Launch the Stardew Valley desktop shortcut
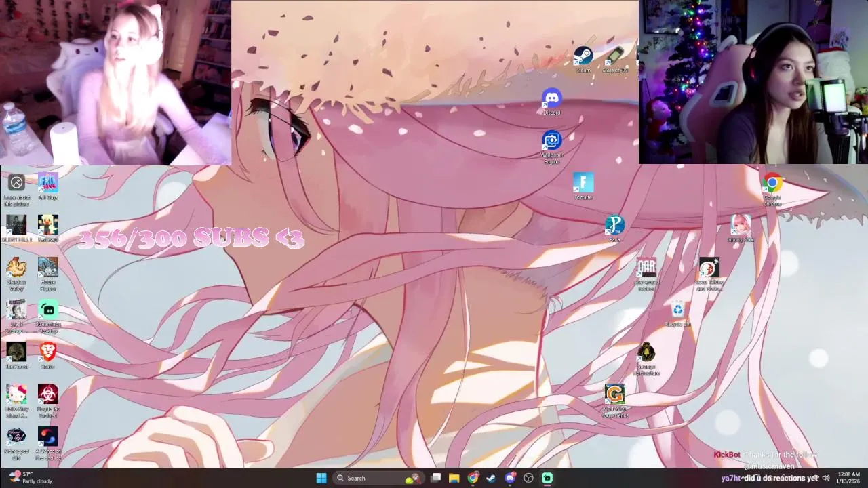 click(x=16, y=274)
